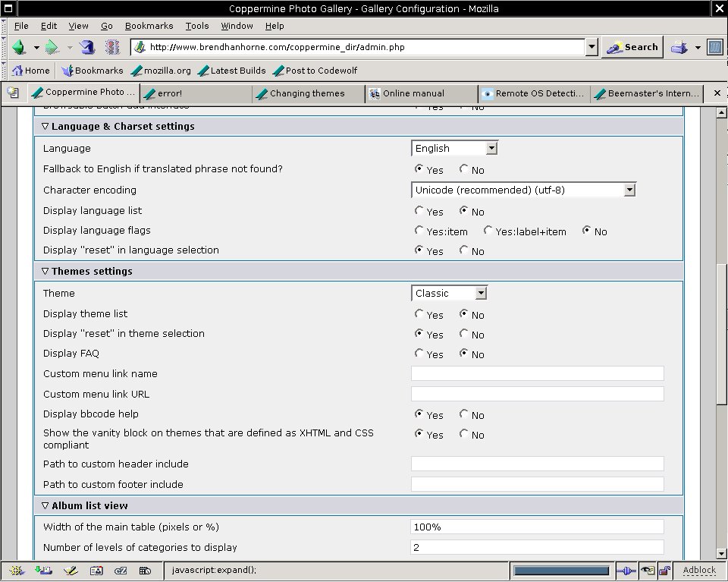
Task: Open the mozilla.org bookmark
Action: [x=161, y=71]
